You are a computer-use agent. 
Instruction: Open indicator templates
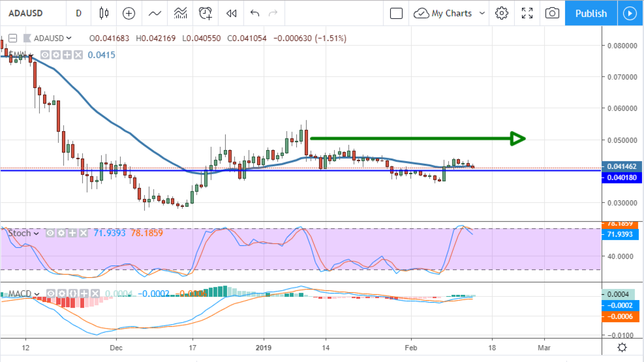[180, 13]
